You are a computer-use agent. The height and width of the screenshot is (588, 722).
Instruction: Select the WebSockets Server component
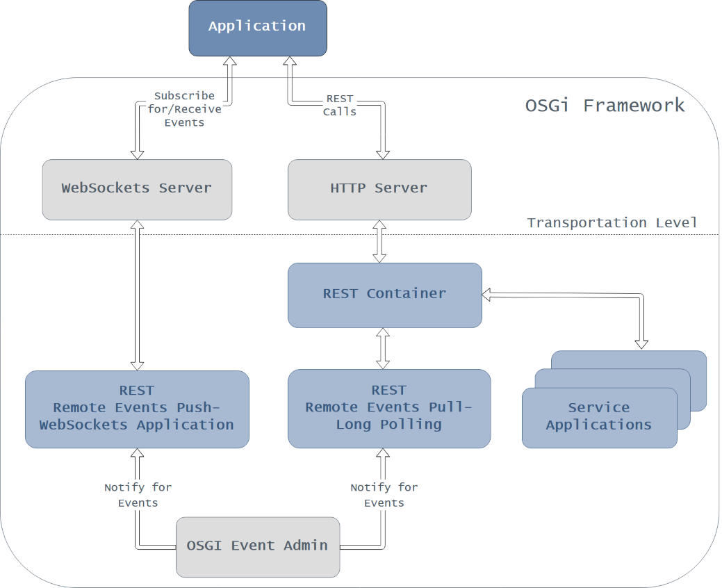[137, 188]
